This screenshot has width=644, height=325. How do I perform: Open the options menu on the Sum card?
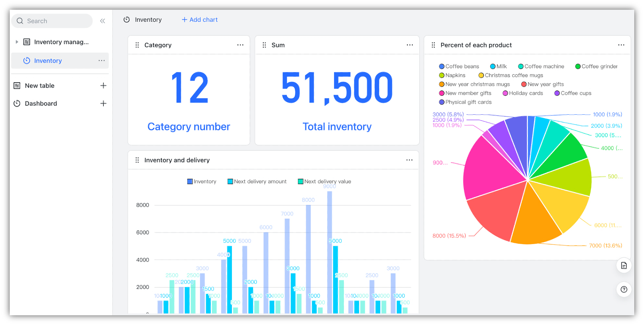[x=409, y=45]
